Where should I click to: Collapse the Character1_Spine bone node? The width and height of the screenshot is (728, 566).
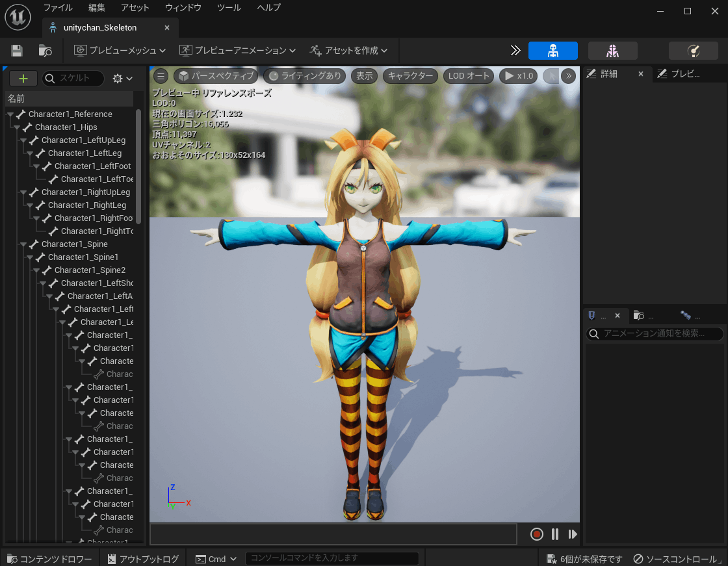[x=23, y=244]
